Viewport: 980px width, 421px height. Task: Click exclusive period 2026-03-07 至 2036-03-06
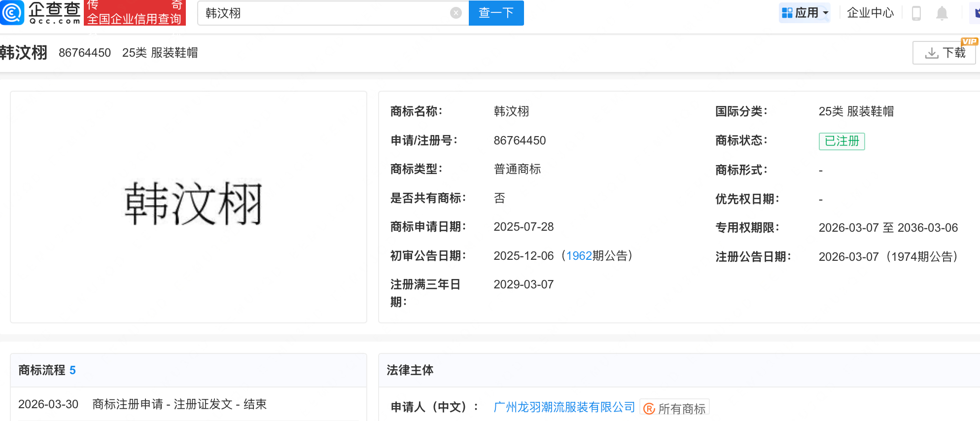tap(888, 228)
